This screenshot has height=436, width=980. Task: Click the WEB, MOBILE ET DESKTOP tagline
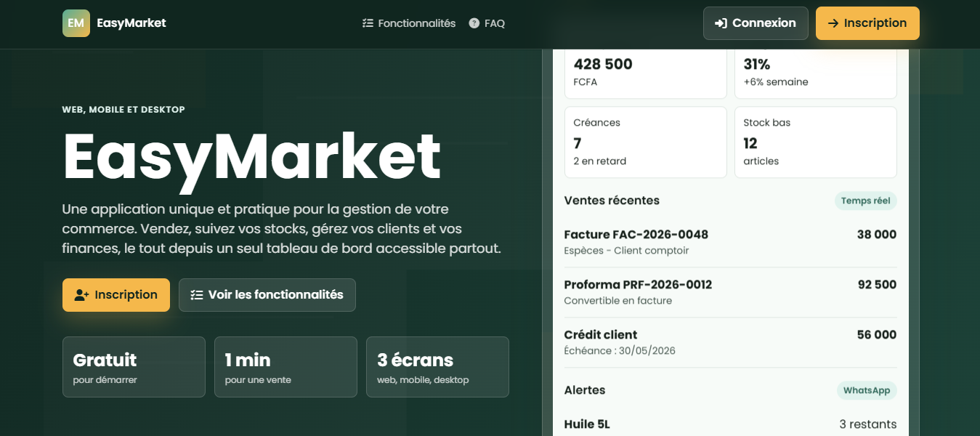(x=123, y=110)
